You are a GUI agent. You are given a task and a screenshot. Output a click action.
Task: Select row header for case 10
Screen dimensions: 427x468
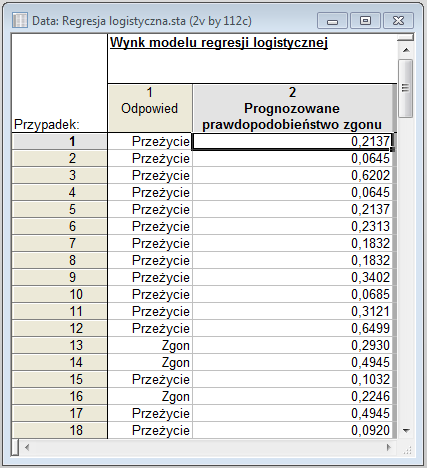point(59,294)
